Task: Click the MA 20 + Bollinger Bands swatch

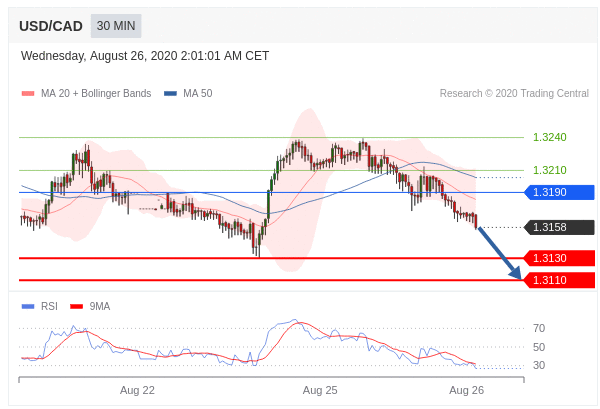Action: (28, 93)
